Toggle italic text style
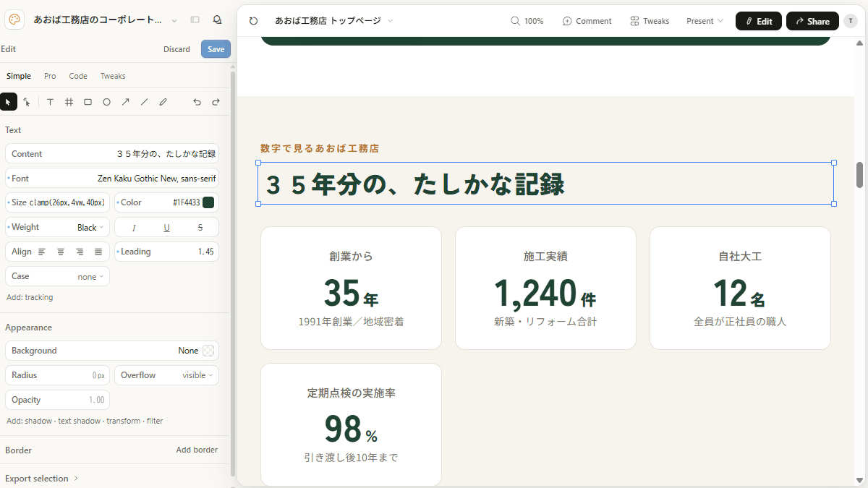Screen dimensions: 868x488 134,227
